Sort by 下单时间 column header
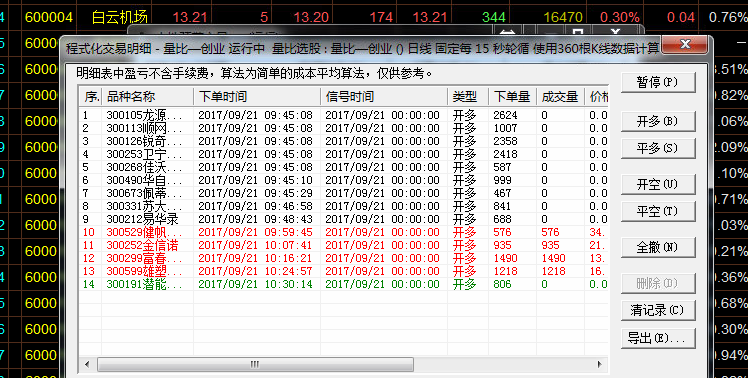This screenshot has width=748, height=378. 257,97
